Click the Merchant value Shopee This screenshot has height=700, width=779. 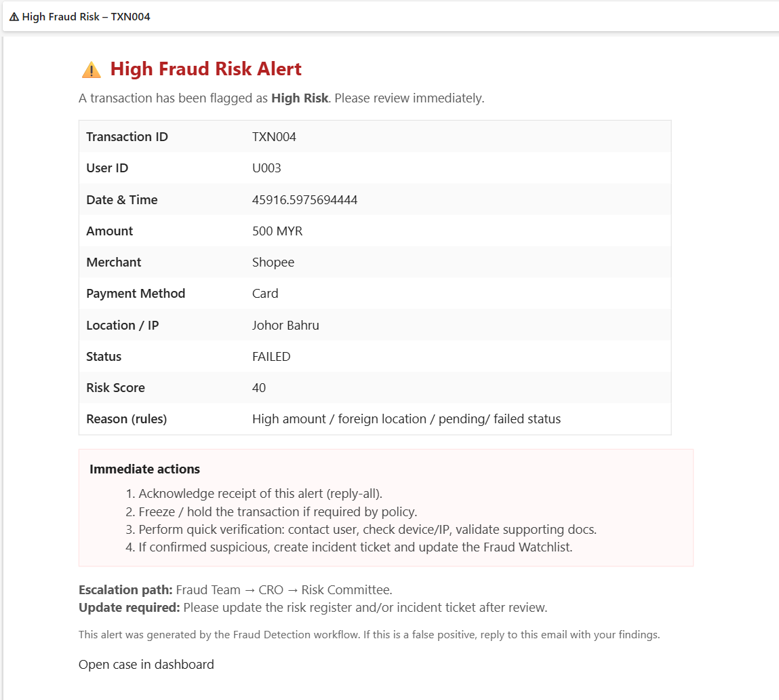[273, 262]
